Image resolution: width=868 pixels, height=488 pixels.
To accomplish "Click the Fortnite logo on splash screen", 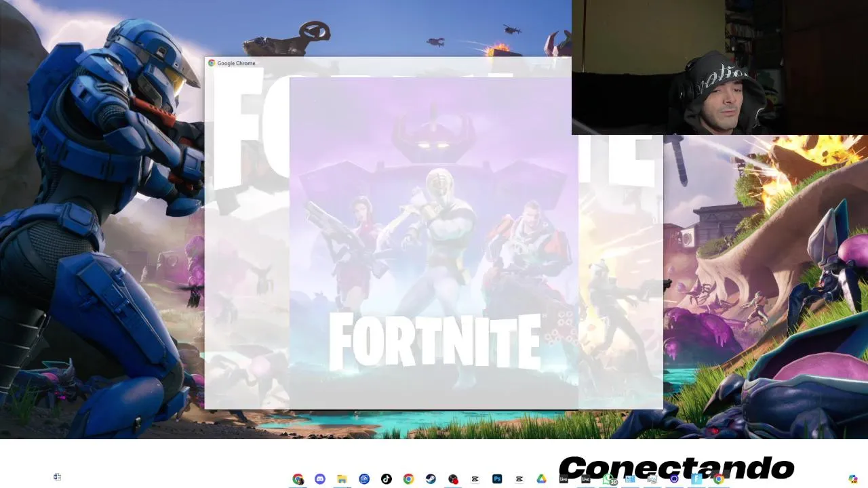I will click(435, 342).
